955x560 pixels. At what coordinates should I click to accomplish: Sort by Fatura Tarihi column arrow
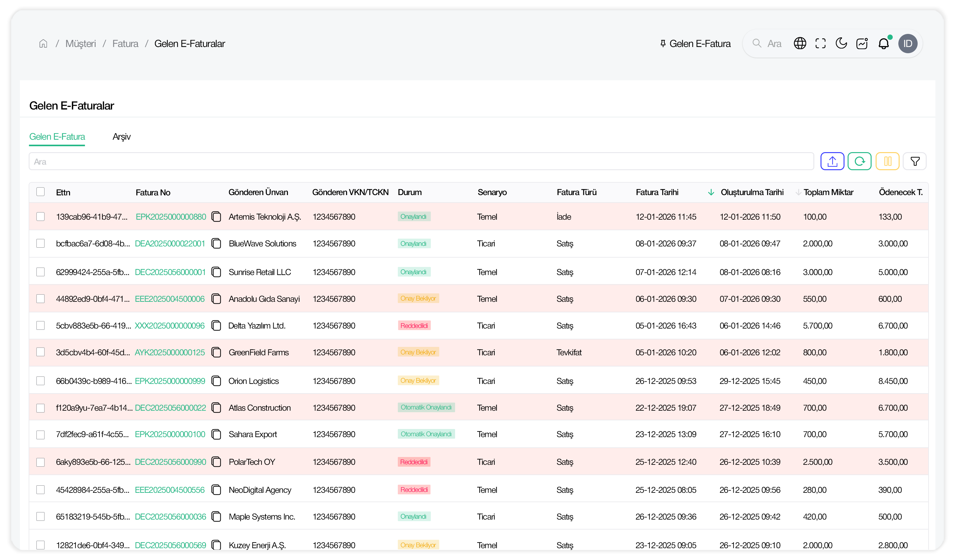(x=711, y=193)
